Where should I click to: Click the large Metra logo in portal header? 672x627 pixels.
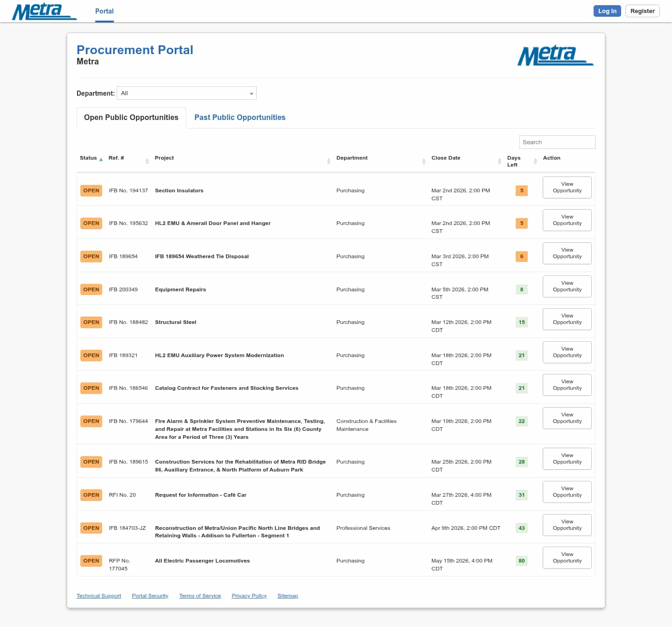(555, 56)
